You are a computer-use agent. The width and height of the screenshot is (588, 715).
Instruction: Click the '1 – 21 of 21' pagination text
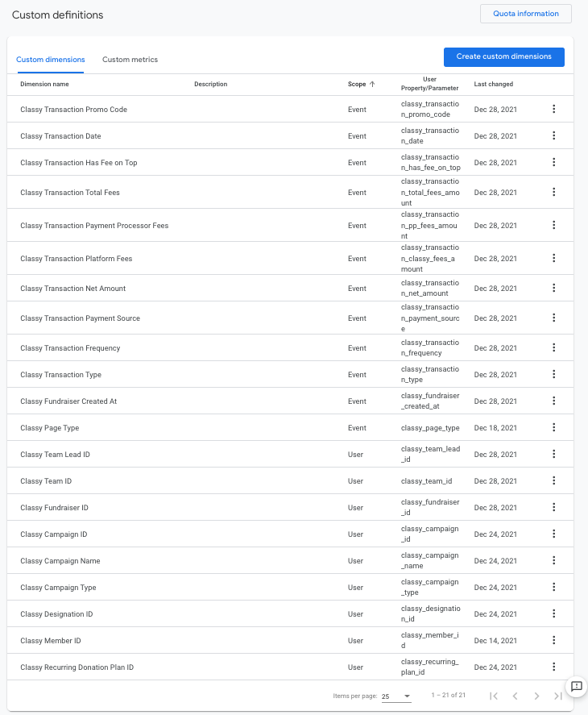(449, 695)
